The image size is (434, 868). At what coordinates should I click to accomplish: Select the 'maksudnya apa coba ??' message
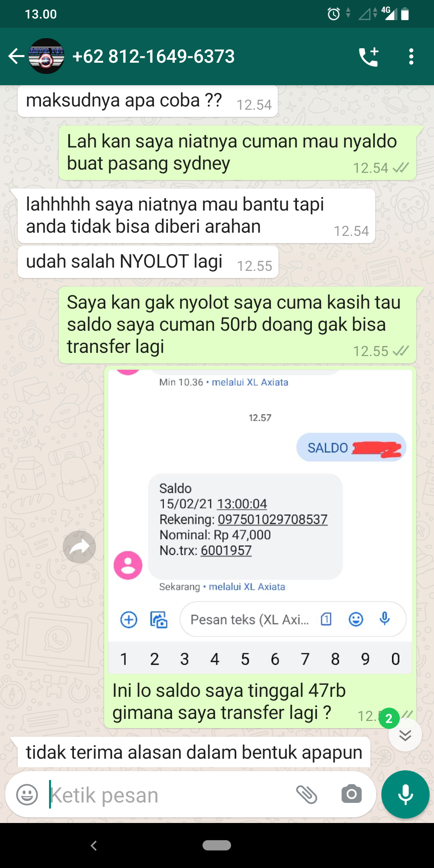click(147, 101)
